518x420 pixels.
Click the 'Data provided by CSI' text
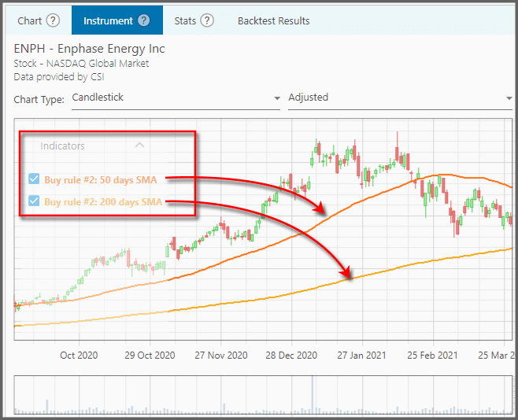[59, 77]
